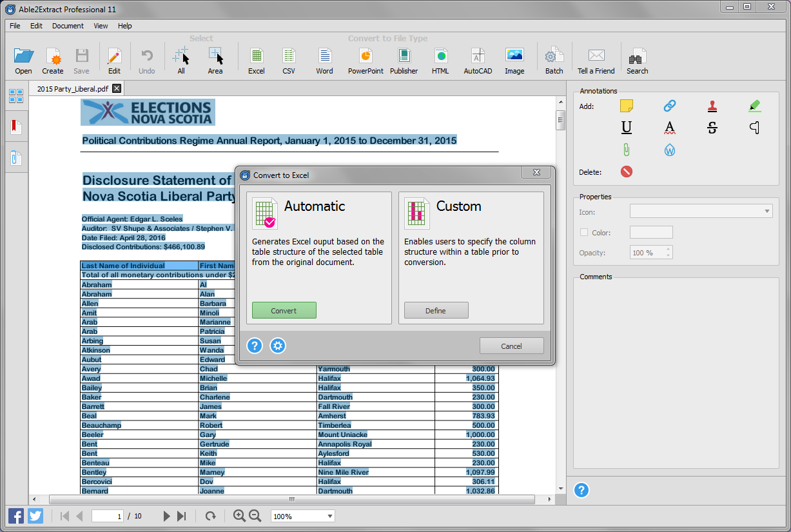791x532 pixels.
Task: Click the page number input field
Action: click(x=108, y=516)
